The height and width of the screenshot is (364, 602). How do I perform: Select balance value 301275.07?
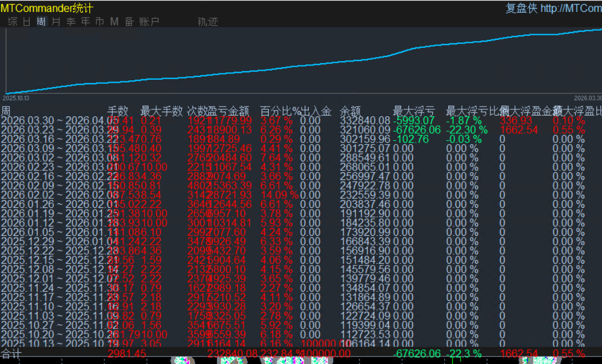365,149
